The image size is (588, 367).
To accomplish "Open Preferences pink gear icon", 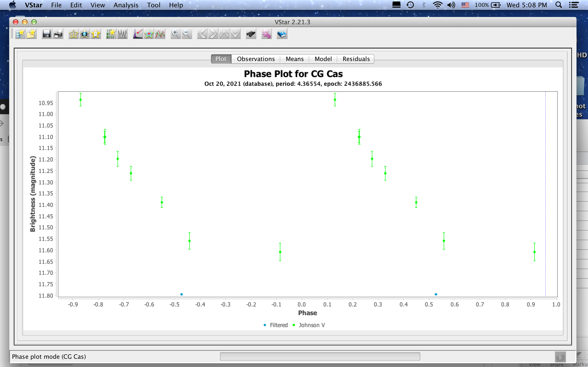I will (x=266, y=34).
